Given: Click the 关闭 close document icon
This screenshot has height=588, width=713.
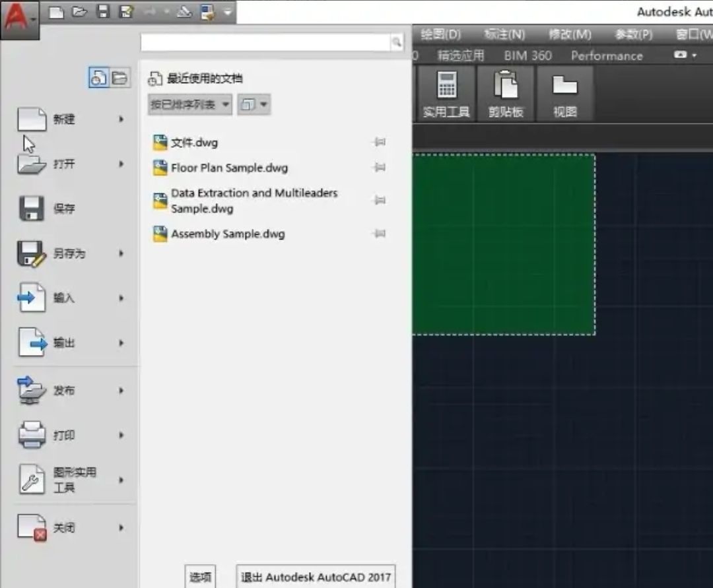Looking at the screenshot, I should point(32,527).
